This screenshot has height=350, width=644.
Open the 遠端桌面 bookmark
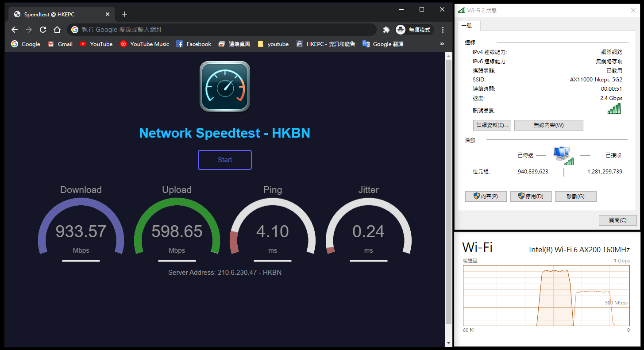pyautogui.click(x=234, y=44)
